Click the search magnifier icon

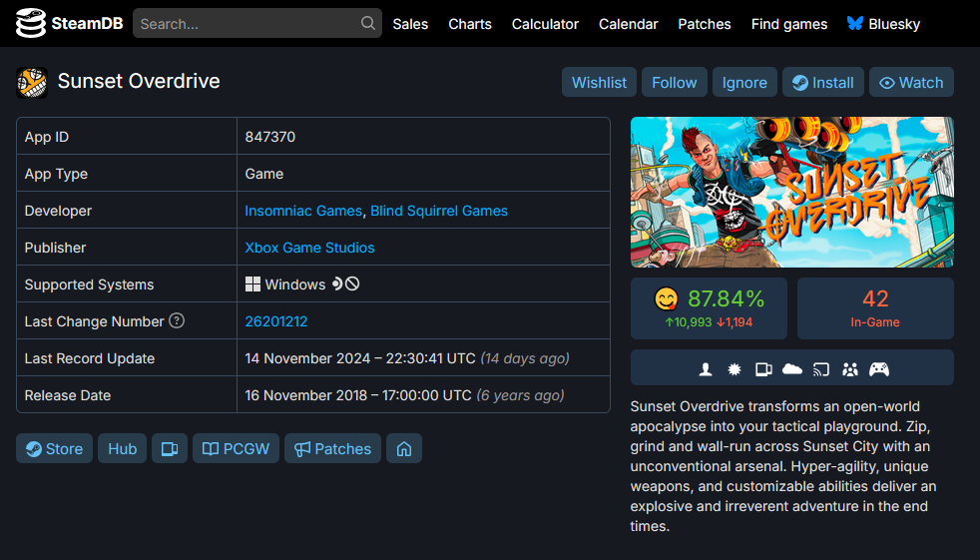pyautogui.click(x=368, y=23)
